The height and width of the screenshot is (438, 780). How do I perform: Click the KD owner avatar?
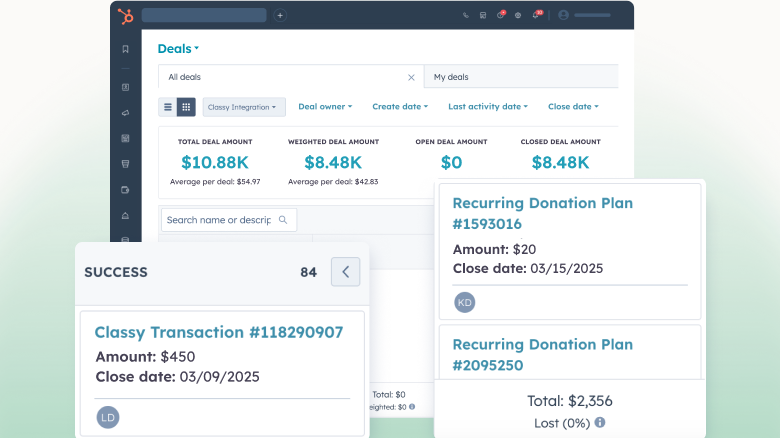point(465,303)
